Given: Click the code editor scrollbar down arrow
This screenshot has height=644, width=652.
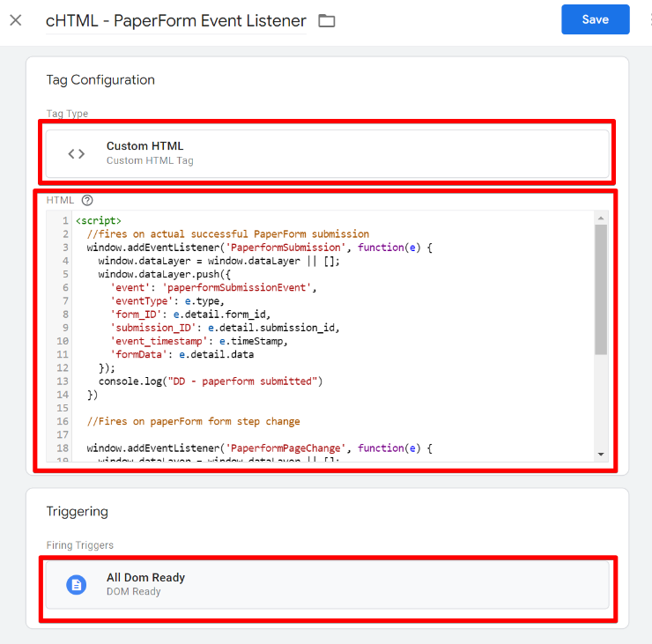Looking at the screenshot, I should point(601,454).
